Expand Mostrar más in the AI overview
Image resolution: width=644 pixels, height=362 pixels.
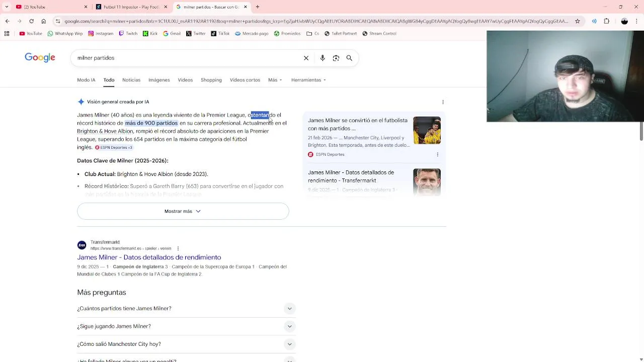click(x=183, y=211)
